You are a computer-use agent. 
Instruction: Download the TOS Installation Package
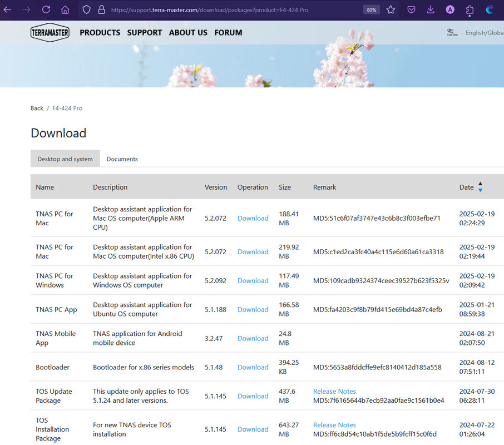(x=253, y=429)
